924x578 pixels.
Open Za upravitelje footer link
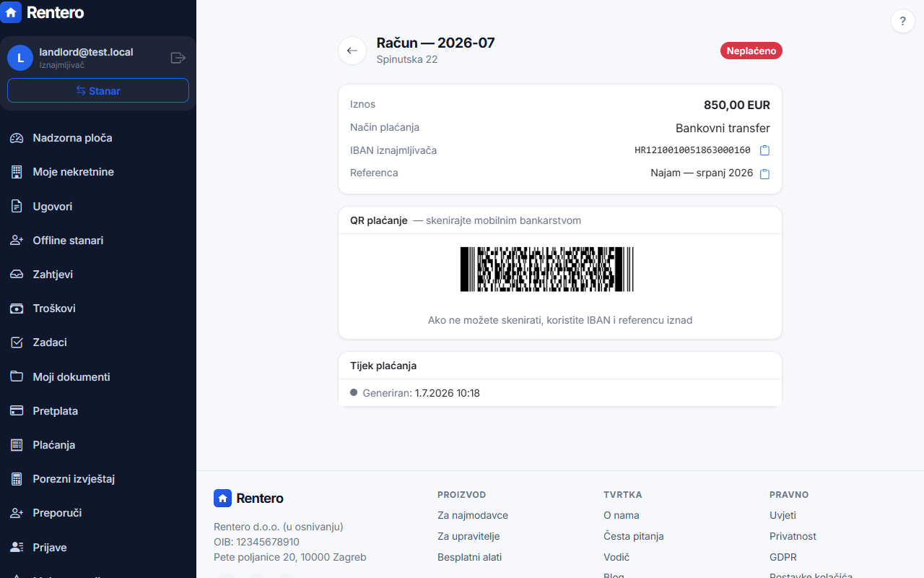(468, 536)
